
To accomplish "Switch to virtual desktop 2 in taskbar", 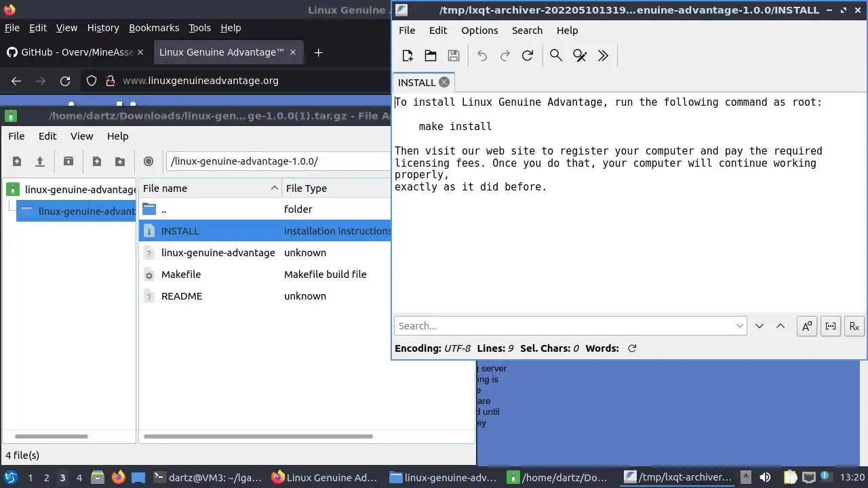I will point(46,478).
